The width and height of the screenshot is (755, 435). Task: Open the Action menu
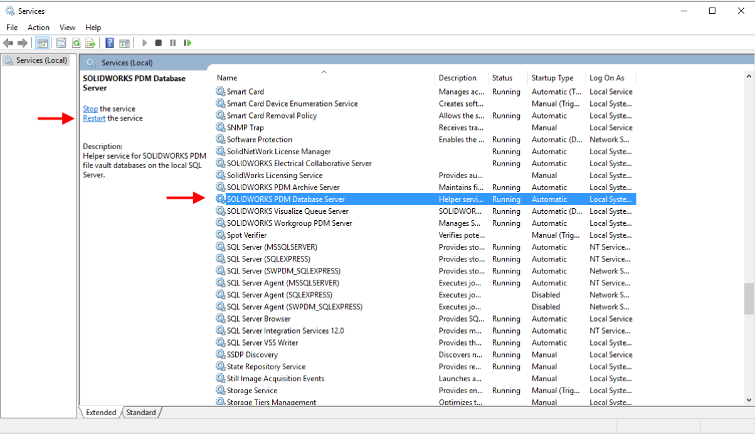39,27
